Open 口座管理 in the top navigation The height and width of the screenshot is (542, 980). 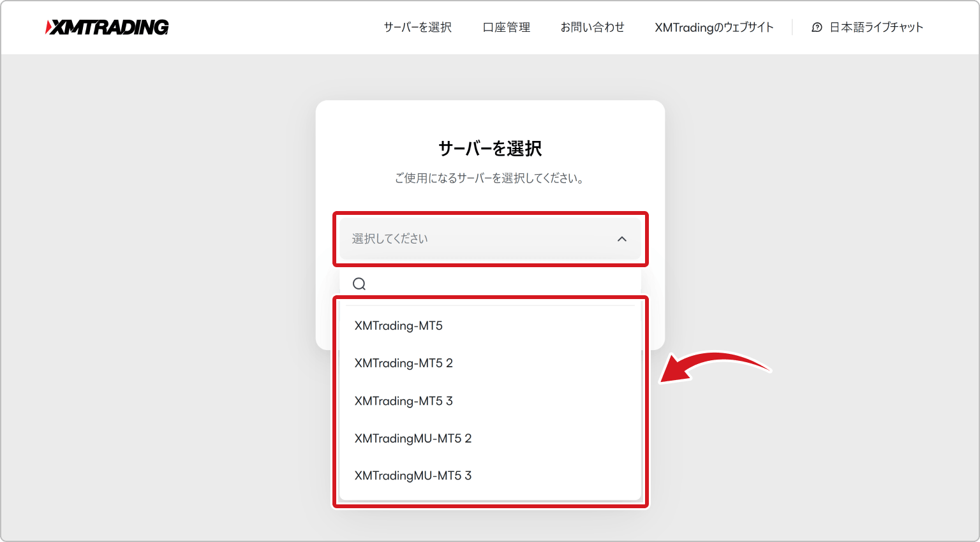click(x=507, y=27)
